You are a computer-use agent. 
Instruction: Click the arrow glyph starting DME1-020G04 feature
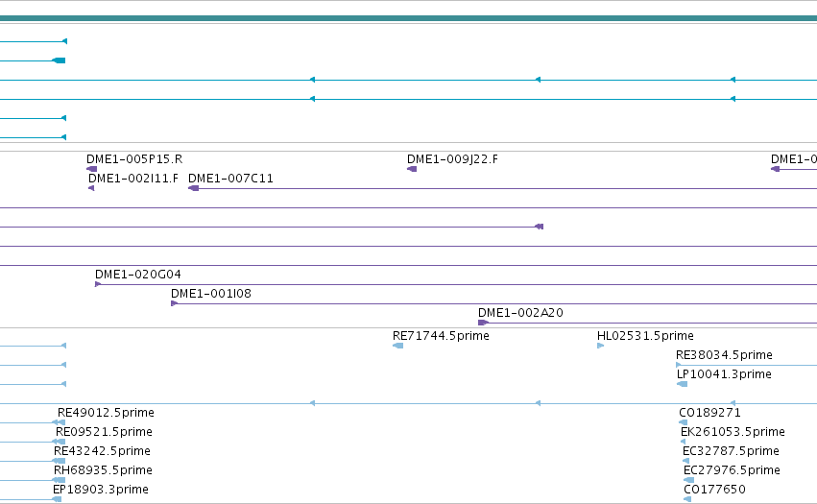point(98,284)
